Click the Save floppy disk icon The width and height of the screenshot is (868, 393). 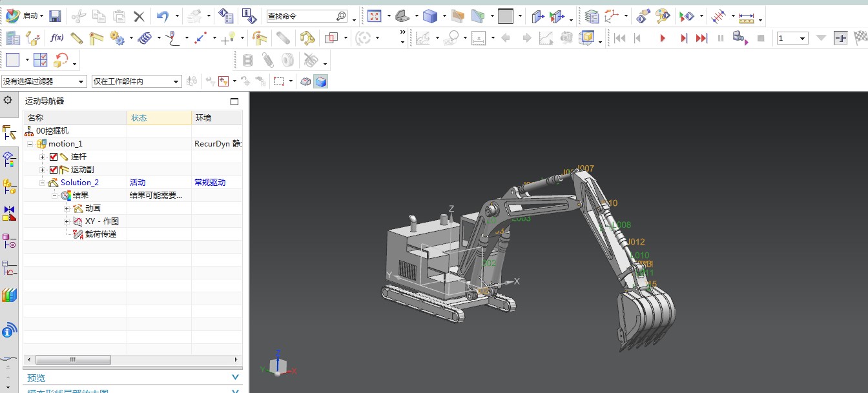(x=55, y=16)
